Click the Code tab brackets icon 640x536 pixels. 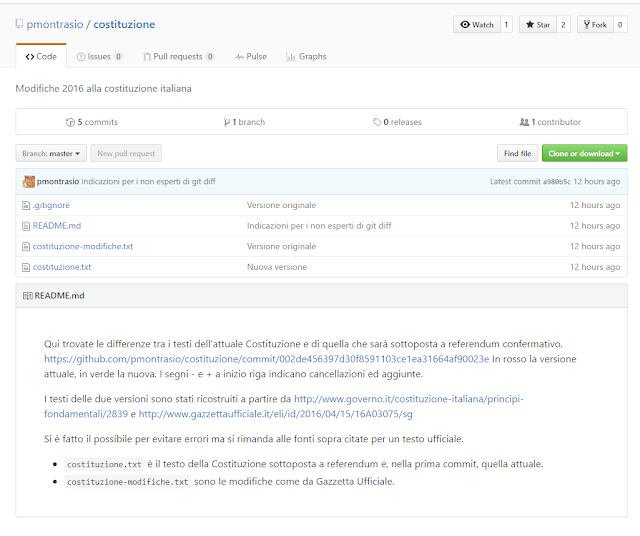29,57
